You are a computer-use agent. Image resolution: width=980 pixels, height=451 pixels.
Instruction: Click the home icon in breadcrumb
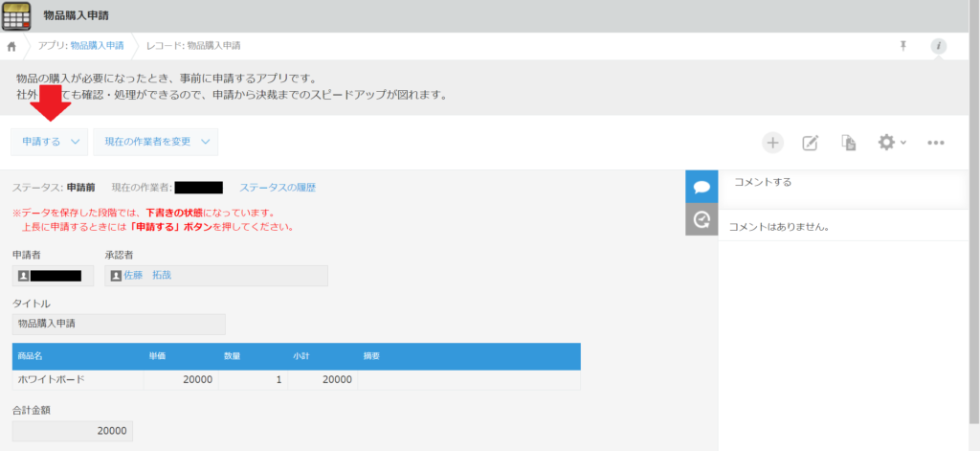(x=11, y=46)
